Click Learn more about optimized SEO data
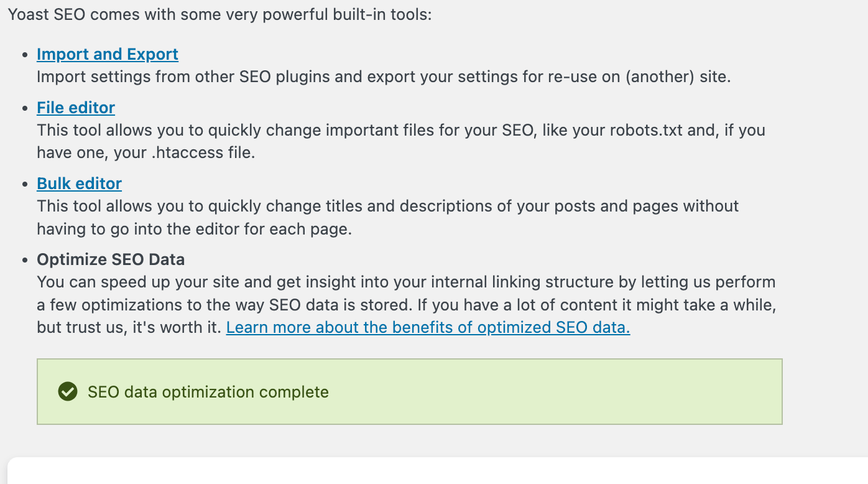The width and height of the screenshot is (868, 484). click(x=428, y=327)
